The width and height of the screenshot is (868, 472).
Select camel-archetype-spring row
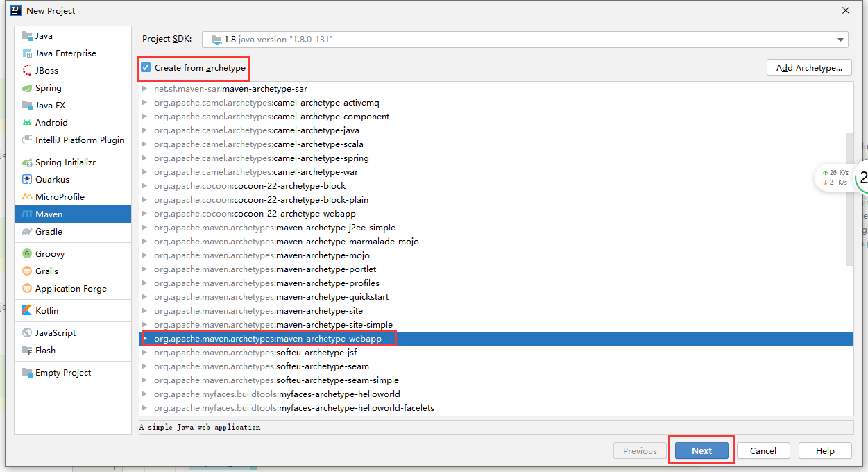[x=496, y=158]
